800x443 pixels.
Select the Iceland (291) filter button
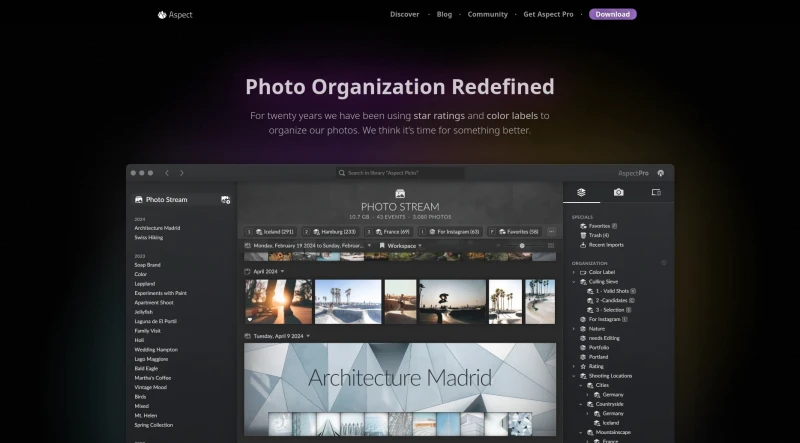(x=270, y=231)
